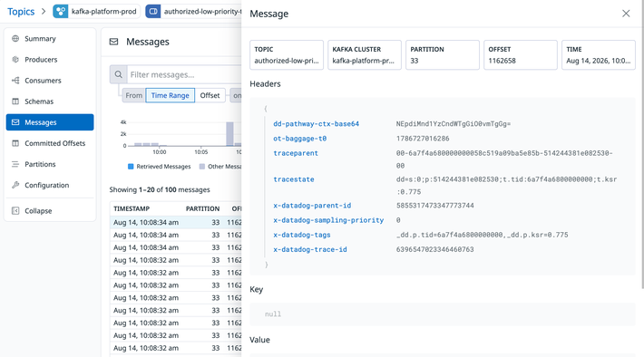Click the Message panel scrollbar
Image resolution: width=644 pixels, height=357 pixels.
tap(642, 144)
